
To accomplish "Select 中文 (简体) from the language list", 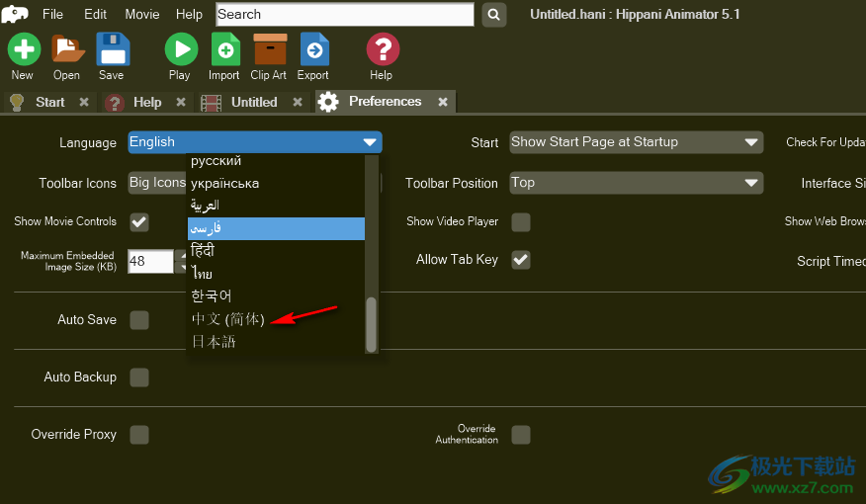I will tap(228, 319).
